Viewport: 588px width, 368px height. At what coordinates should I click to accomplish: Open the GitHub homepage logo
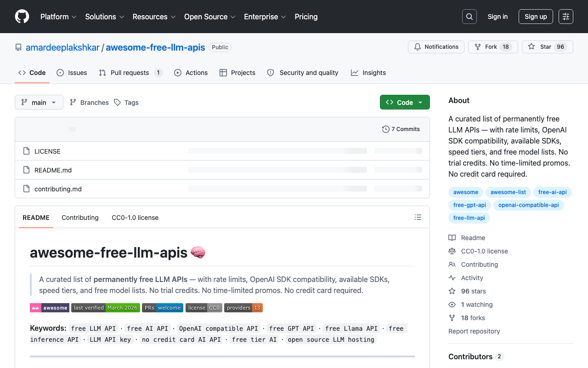point(22,17)
